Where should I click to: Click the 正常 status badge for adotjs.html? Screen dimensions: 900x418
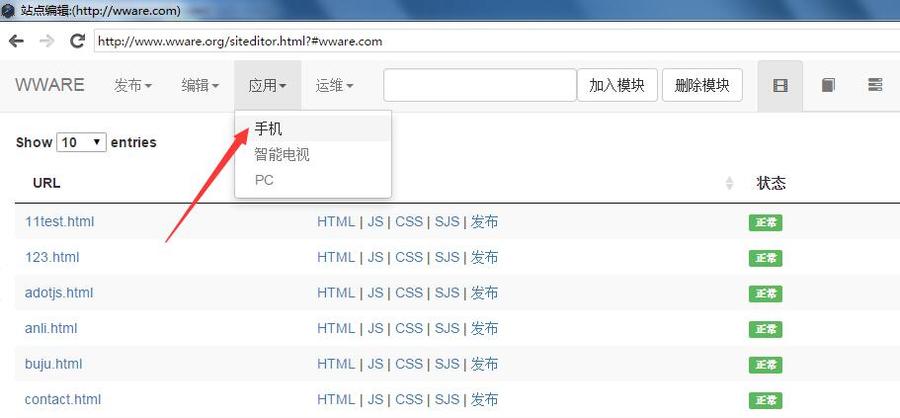coord(765,294)
